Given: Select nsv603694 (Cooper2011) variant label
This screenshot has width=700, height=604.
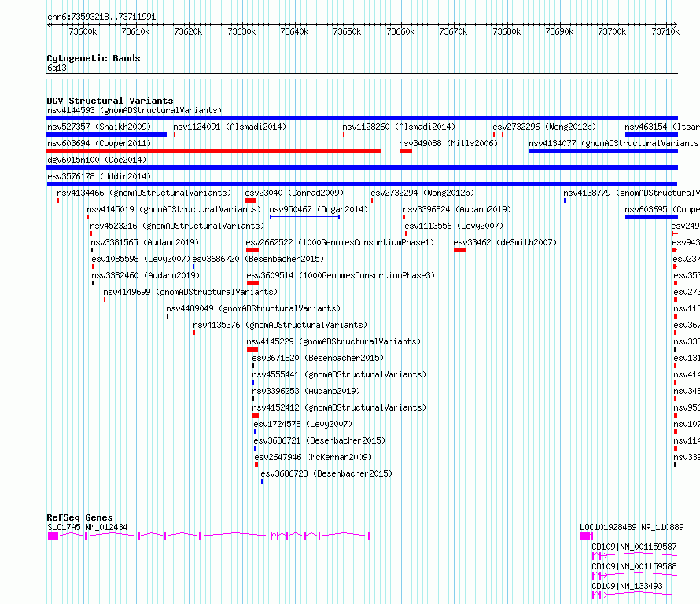Looking at the screenshot, I should coord(99,143).
